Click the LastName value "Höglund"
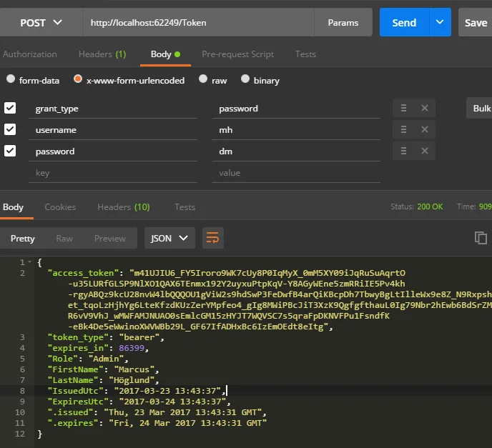This screenshot has width=492, height=448. coord(132,380)
